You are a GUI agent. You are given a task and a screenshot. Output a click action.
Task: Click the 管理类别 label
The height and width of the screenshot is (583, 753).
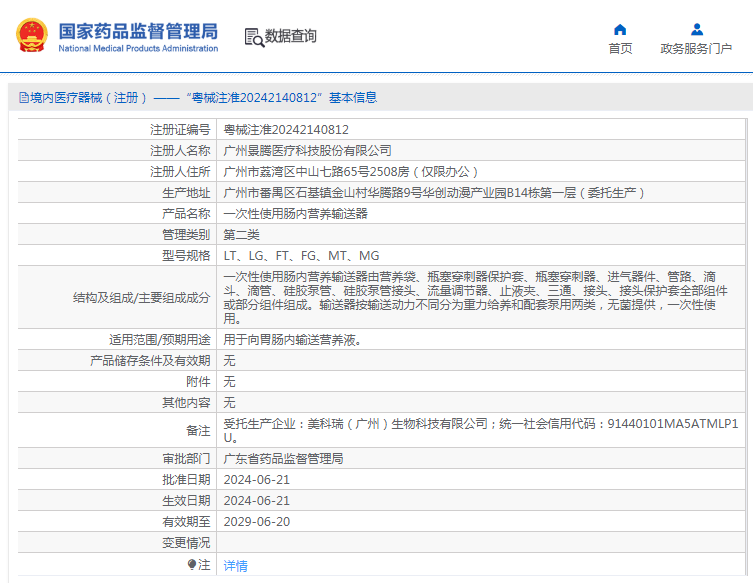[186, 235]
